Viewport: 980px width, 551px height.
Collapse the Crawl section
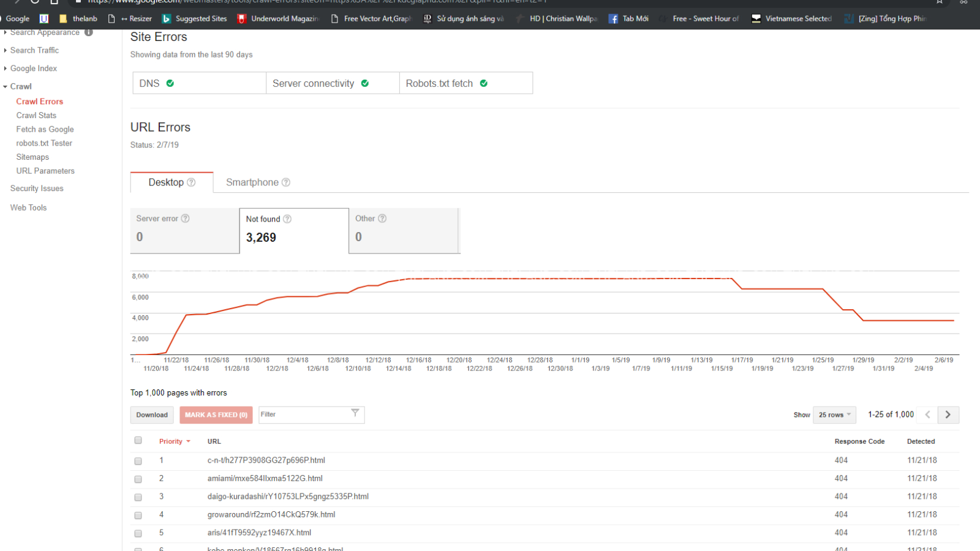click(18, 86)
